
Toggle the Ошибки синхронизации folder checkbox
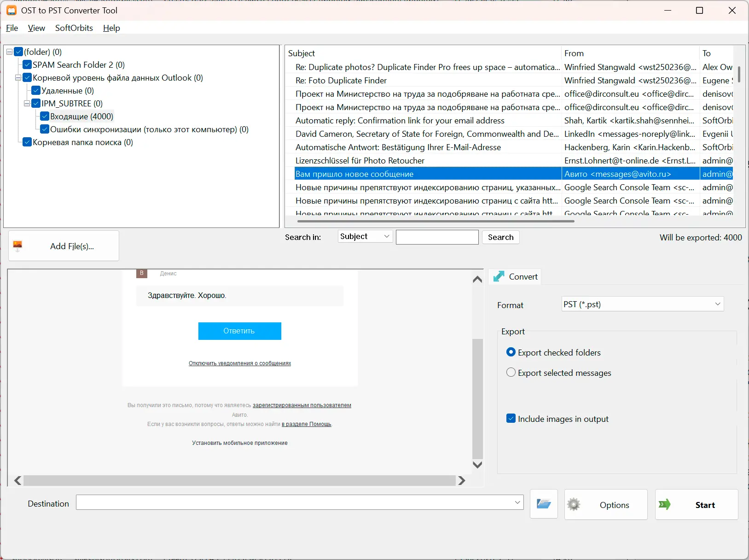(45, 129)
